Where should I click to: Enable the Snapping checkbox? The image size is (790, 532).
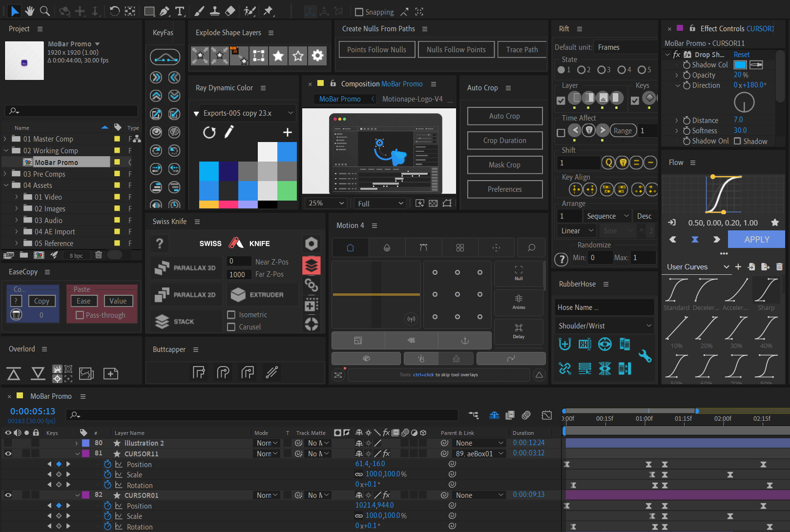click(359, 12)
